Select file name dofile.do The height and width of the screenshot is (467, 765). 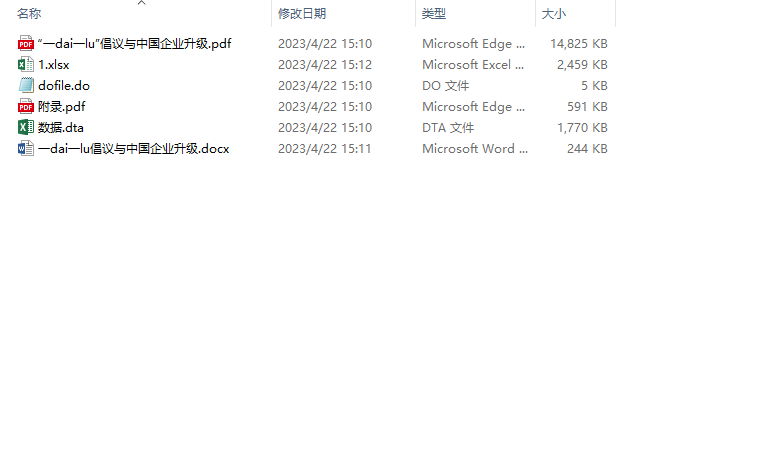point(64,85)
